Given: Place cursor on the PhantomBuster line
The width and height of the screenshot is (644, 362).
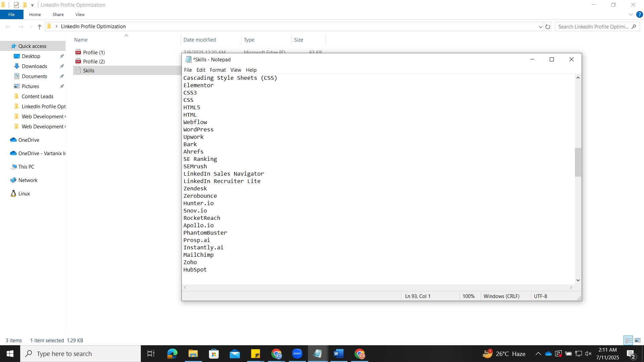Looking at the screenshot, I should coord(205,233).
